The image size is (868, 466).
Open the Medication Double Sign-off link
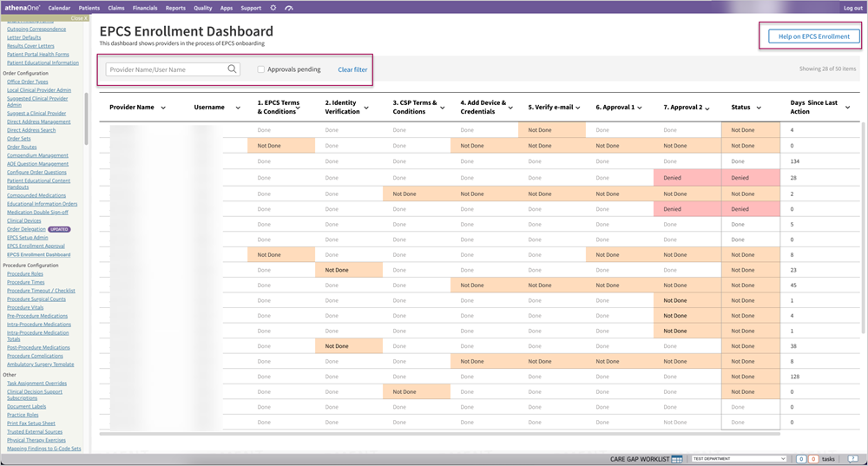(x=37, y=212)
